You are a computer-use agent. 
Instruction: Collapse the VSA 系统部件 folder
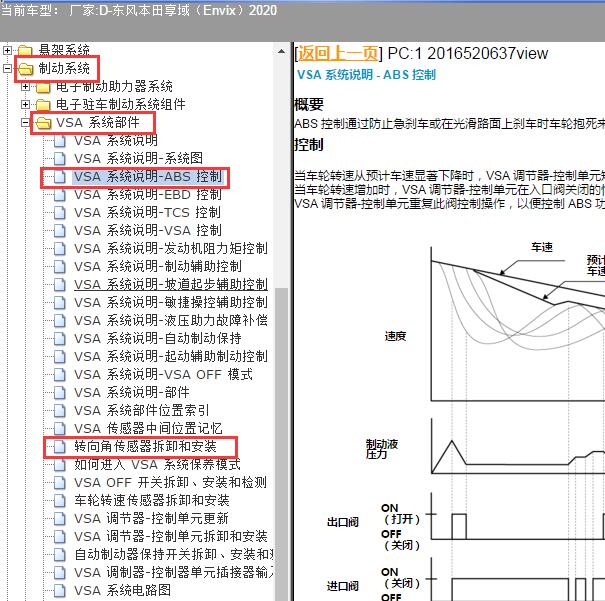[25, 123]
